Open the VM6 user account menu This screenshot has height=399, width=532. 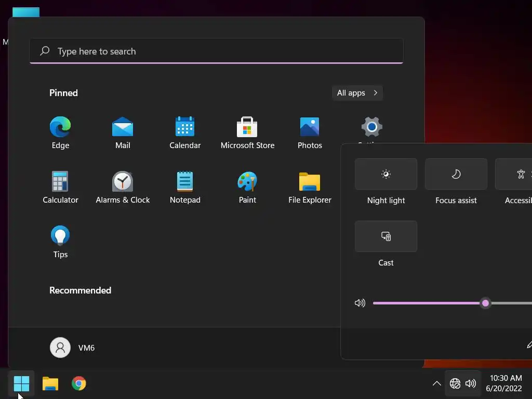click(x=72, y=348)
